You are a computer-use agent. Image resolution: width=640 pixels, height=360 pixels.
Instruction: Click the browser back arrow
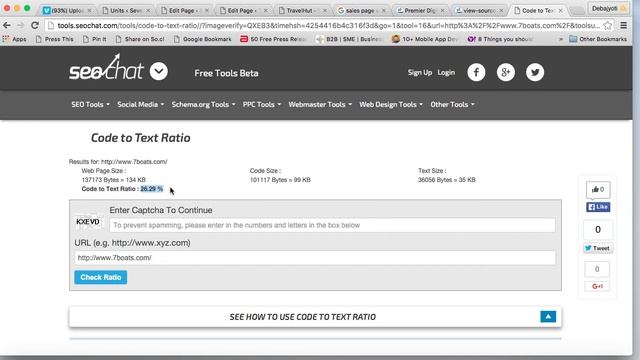pyautogui.click(x=7, y=25)
